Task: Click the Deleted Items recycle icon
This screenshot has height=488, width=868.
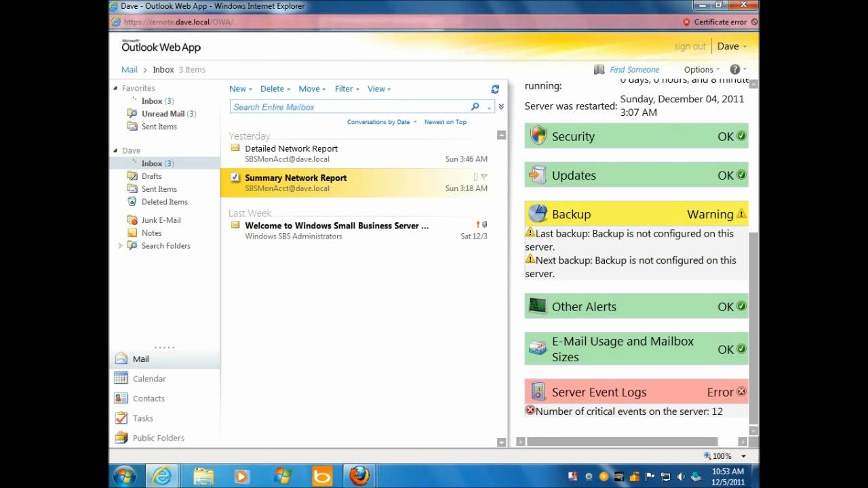Action: (x=132, y=201)
